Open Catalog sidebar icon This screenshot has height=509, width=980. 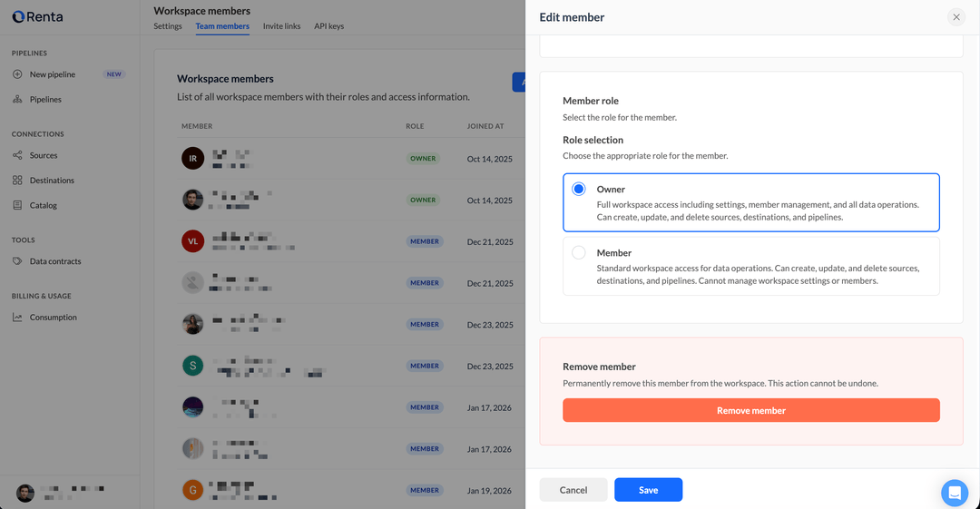pyautogui.click(x=17, y=205)
